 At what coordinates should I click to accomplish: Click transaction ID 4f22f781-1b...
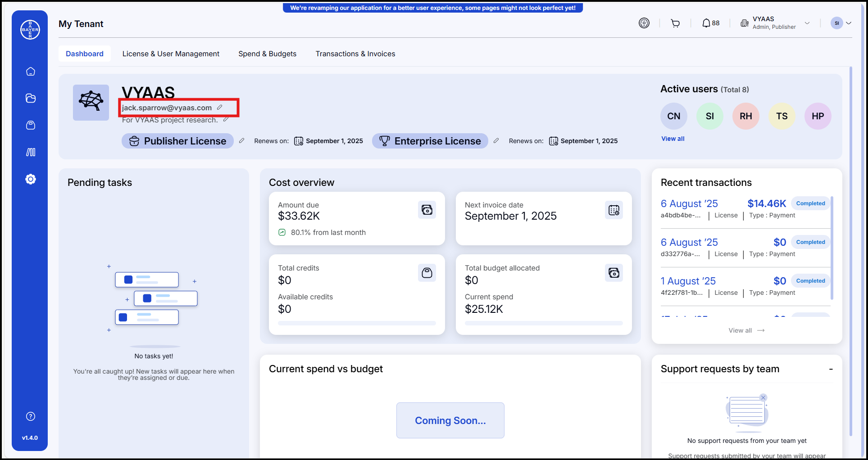[682, 293]
